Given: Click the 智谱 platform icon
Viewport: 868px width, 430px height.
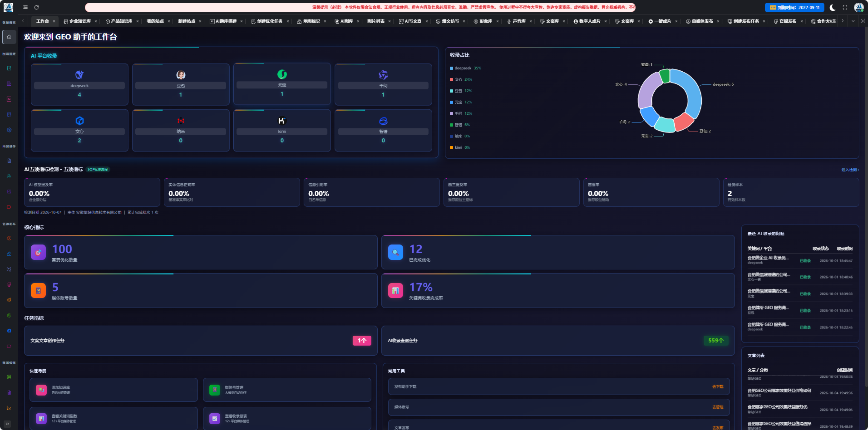Looking at the screenshot, I should pos(383,121).
